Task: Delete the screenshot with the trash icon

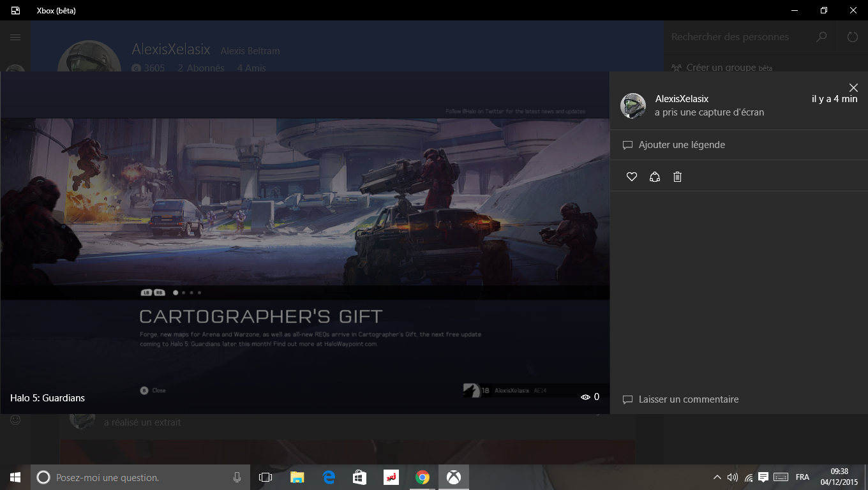Action: click(678, 177)
